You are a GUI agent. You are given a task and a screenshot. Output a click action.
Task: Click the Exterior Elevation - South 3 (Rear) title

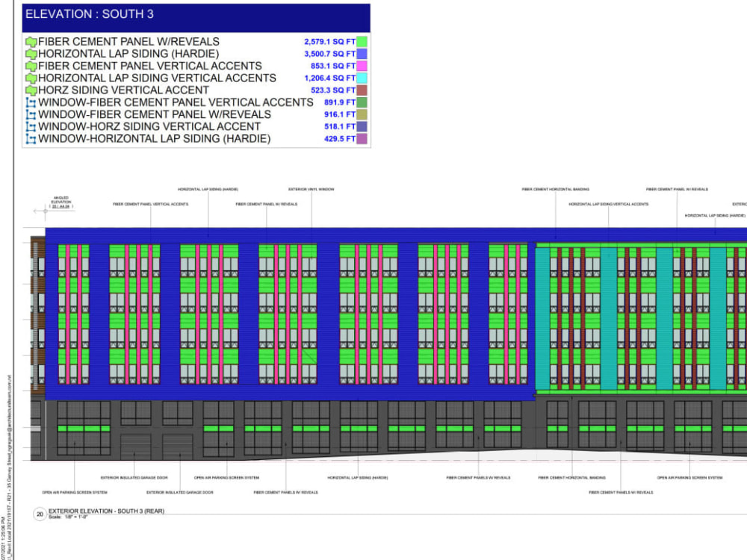[x=106, y=511]
